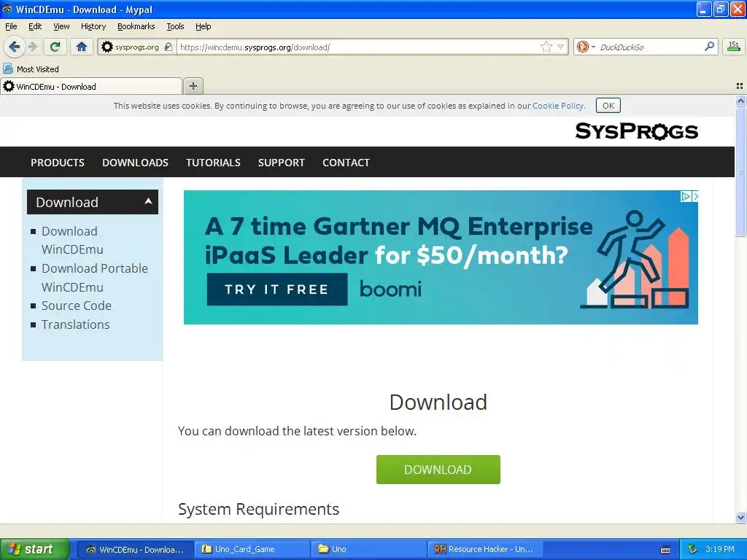Open the Most Visited bookmarks folder
The image size is (747, 560).
point(31,69)
